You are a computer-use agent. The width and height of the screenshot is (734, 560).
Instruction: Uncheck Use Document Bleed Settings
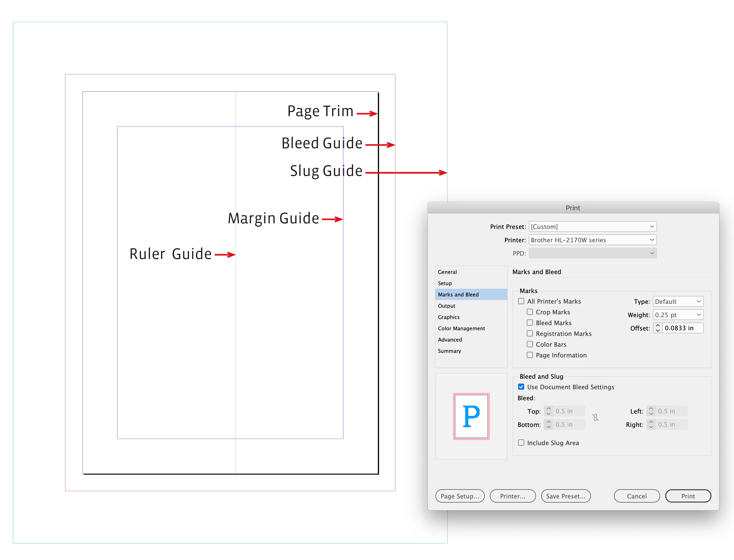(521, 387)
